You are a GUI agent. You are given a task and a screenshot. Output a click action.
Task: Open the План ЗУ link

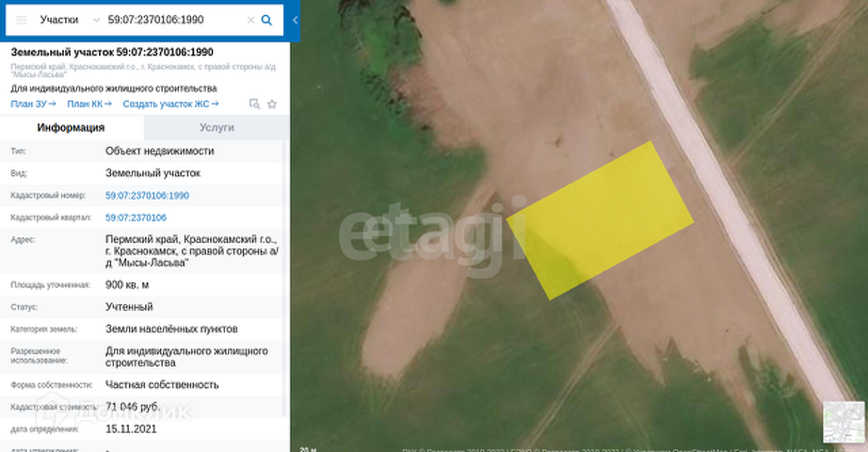pyautogui.click(x=33, y=104)
